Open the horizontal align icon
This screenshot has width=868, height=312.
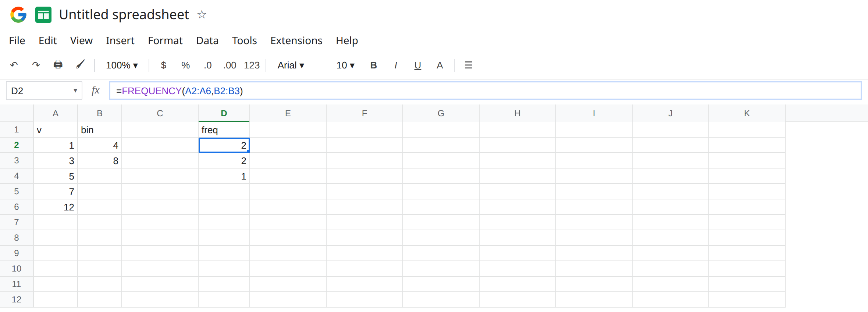click(x=468, y=65)
